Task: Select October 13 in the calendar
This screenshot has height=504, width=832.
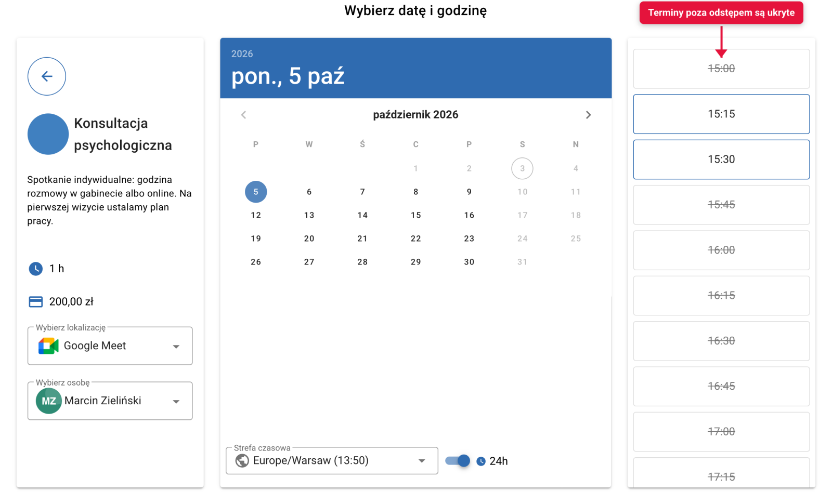Action: click(309, 215)
